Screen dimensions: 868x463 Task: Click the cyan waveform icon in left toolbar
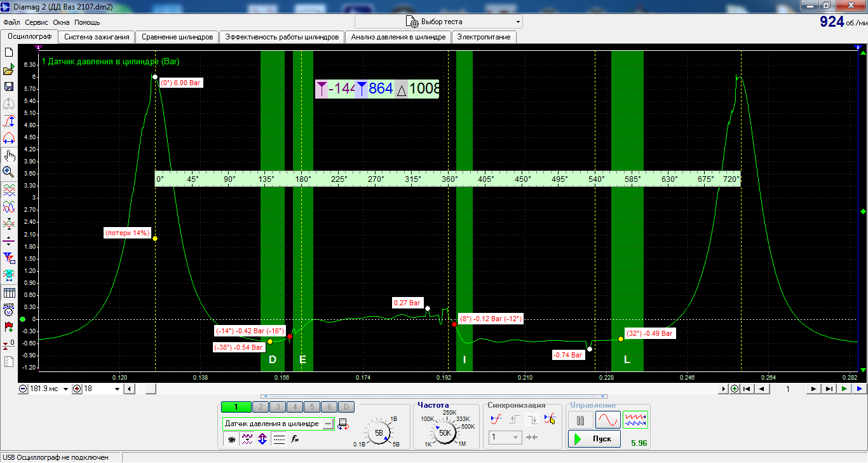tap(9, 275)
